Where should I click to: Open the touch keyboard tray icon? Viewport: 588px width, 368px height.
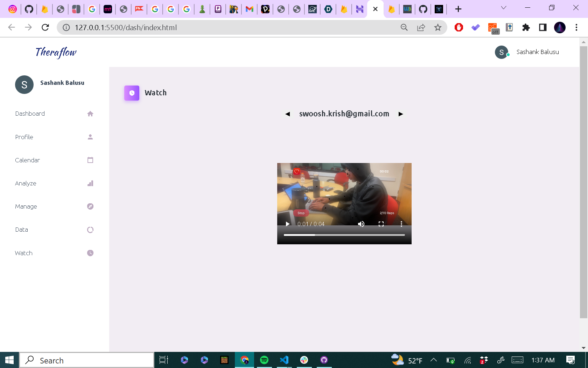tap(517, 360)
